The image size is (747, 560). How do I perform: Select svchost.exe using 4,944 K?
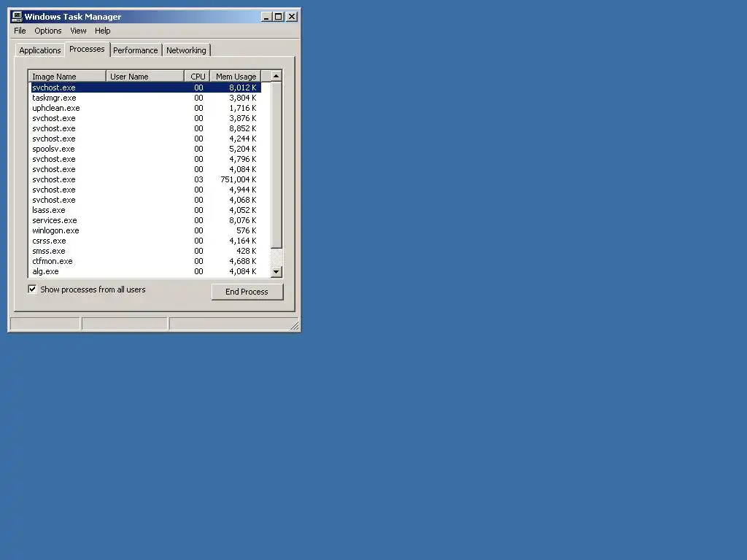pyautogui.click(x=145, y=190)
